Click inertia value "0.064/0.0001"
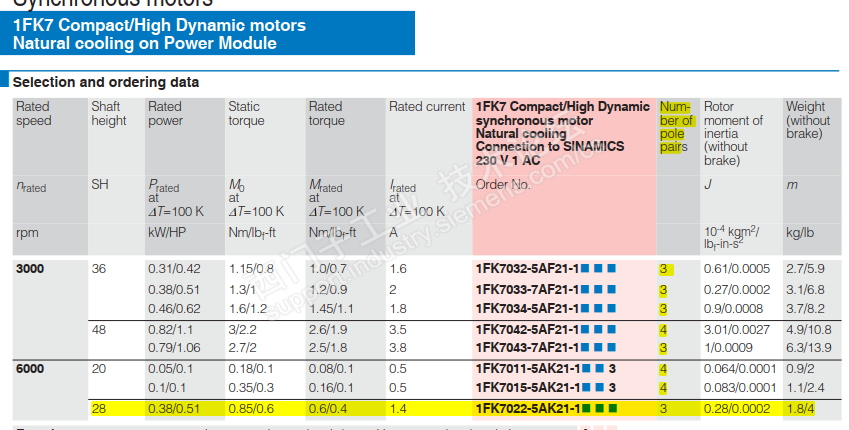Image resolution: width=849 pixels, height=430 pixels. [x=740, y=369]
